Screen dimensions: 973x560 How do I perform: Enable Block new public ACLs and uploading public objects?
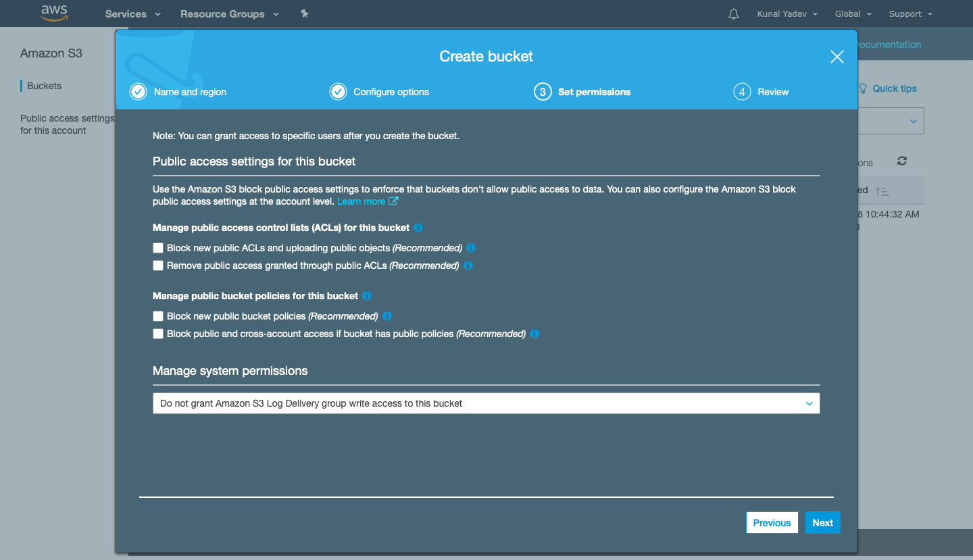click(158, 248)
